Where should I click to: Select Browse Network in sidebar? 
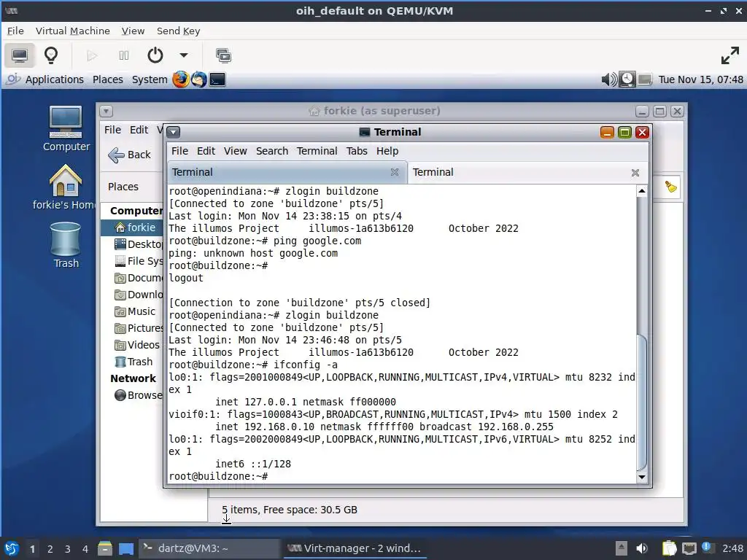pos(132,395)
